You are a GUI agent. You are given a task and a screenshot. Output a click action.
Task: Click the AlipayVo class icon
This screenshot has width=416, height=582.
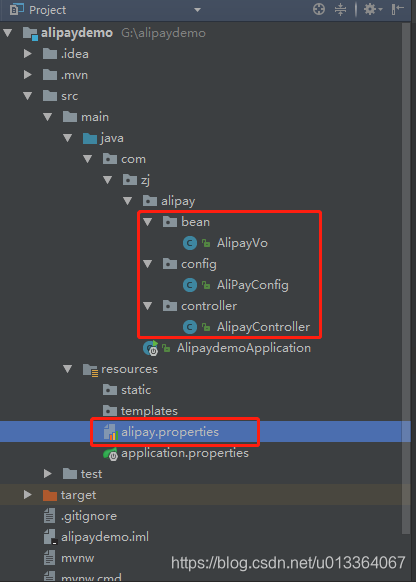[190, 243]
